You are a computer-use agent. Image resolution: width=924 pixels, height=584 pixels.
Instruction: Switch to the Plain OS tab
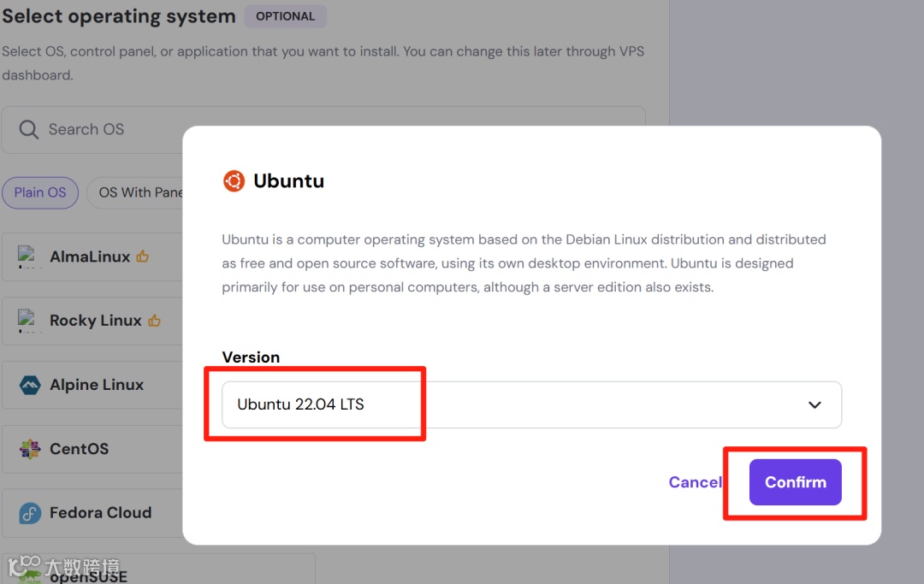40,192
